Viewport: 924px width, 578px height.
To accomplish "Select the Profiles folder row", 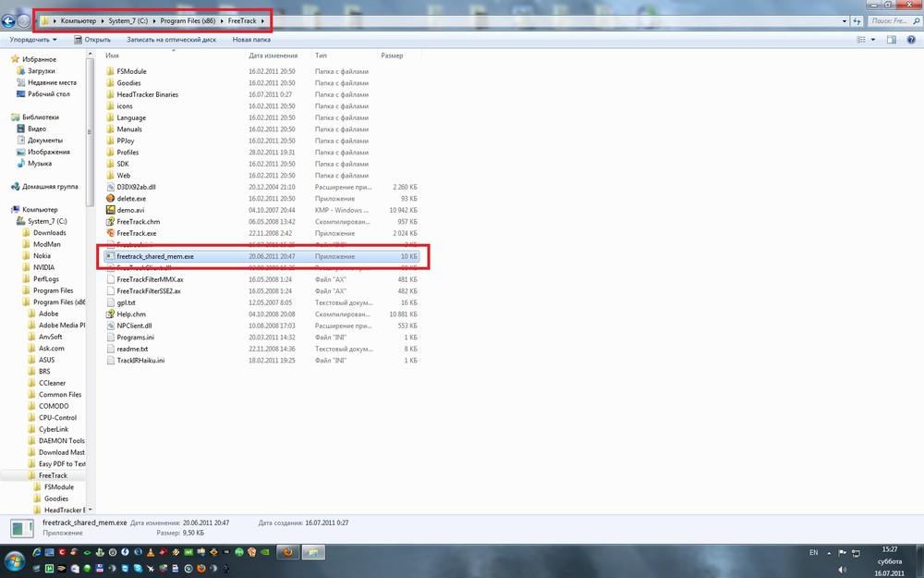I will pyautogui.click(x=262, y=153).
